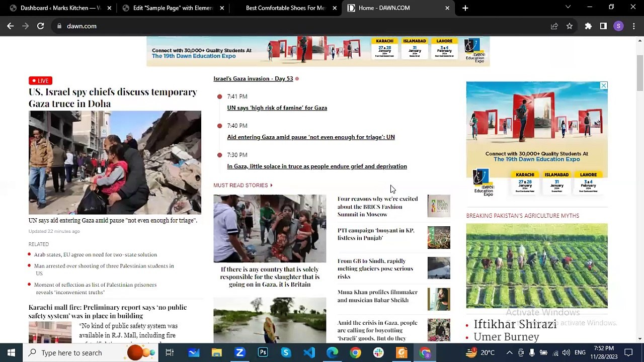Viewport: 644px width, 362px height.
Task: Open 'boycotting Israeli goods' article
Action: 377,330
